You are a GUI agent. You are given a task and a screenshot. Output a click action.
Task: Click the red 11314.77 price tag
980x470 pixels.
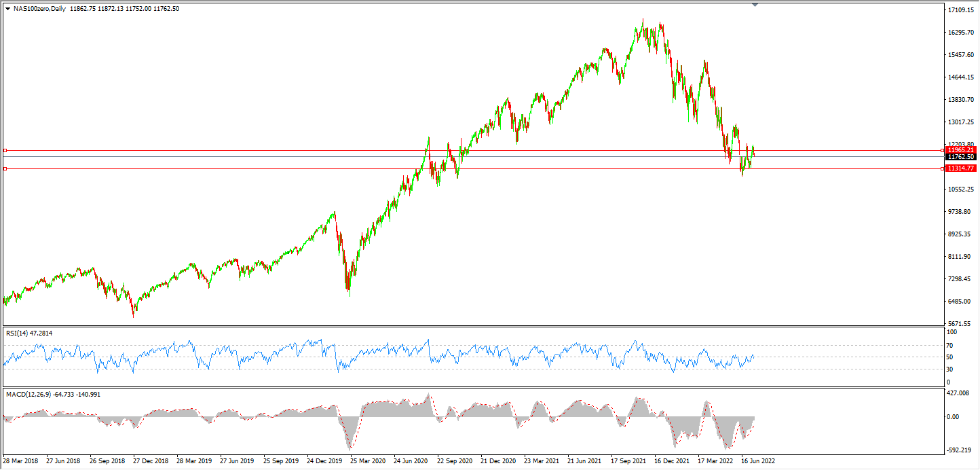point(961,168)
